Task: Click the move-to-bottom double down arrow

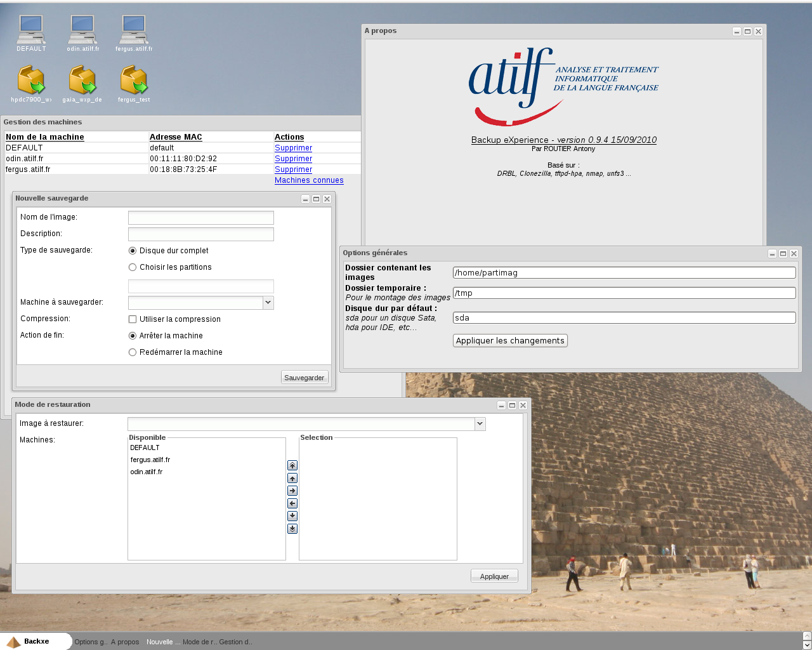Action: point(292,529)
